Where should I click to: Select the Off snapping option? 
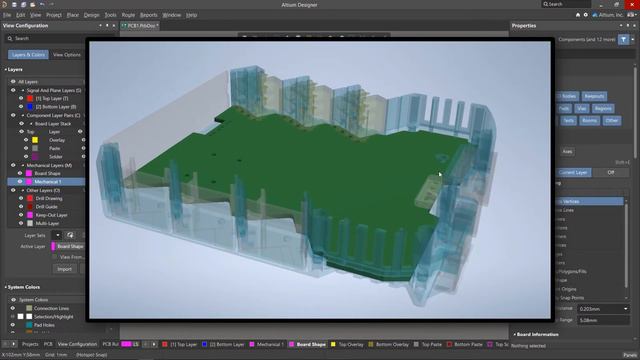(611, 172)
